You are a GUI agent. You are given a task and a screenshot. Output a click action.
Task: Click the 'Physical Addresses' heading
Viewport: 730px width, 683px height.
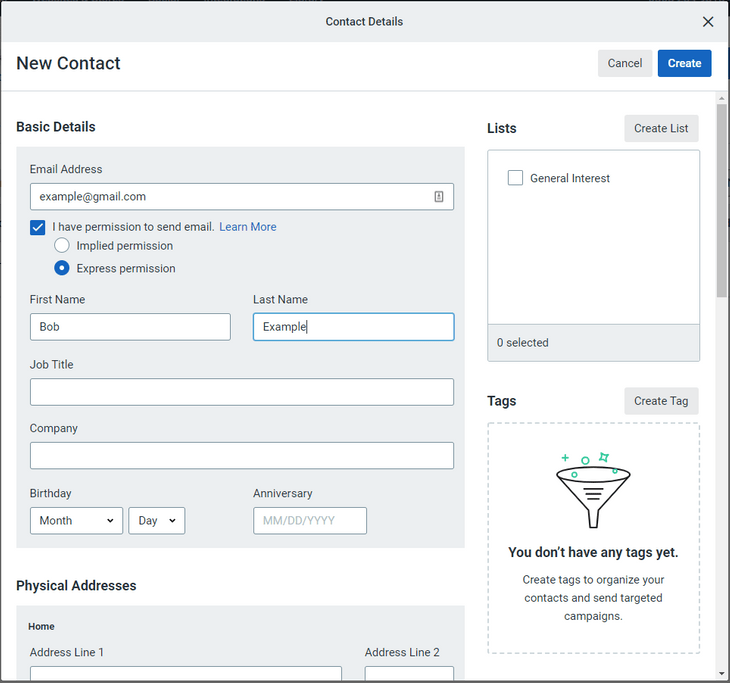pyautogui.click(x=76, y=586)
